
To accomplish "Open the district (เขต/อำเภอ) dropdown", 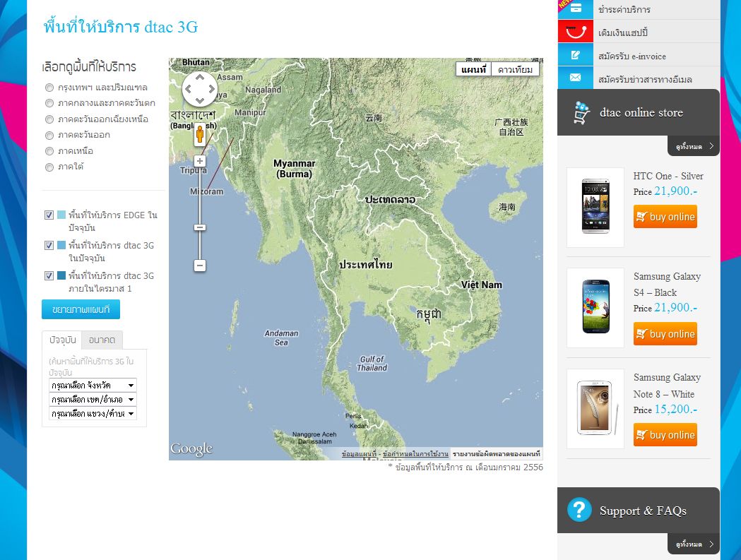I will click(x=93, y=399).
